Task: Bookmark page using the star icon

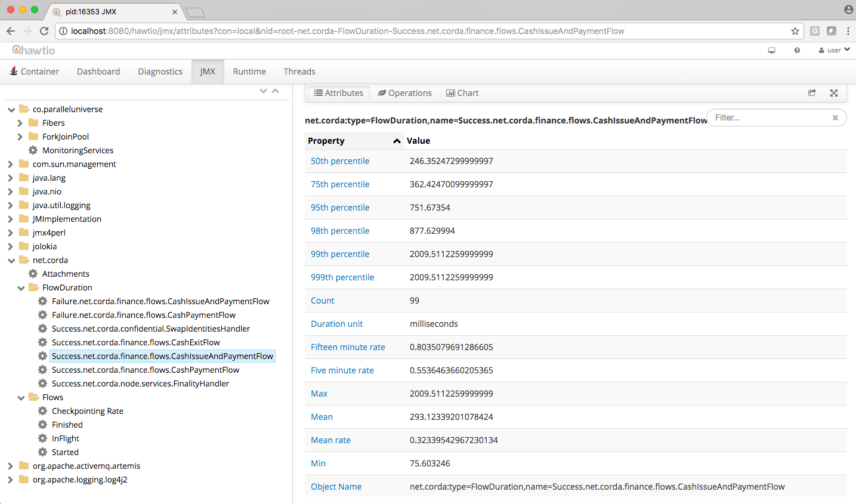Action: point(795,31)
